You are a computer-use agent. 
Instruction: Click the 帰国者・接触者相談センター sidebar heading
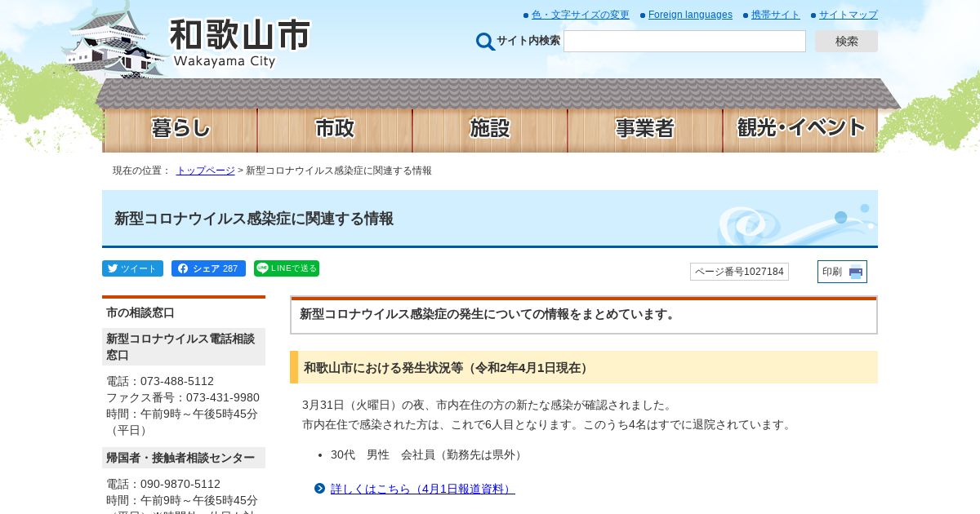point(184,458)
